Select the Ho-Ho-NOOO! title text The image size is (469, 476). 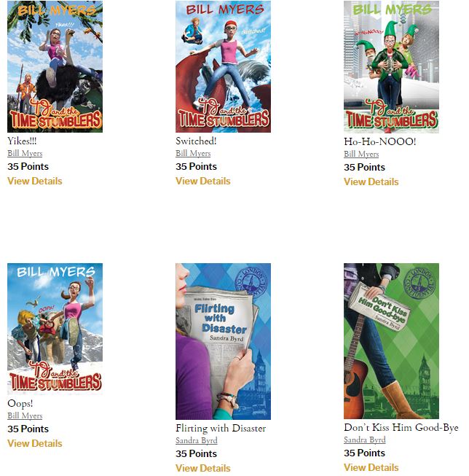click(380, 141)
